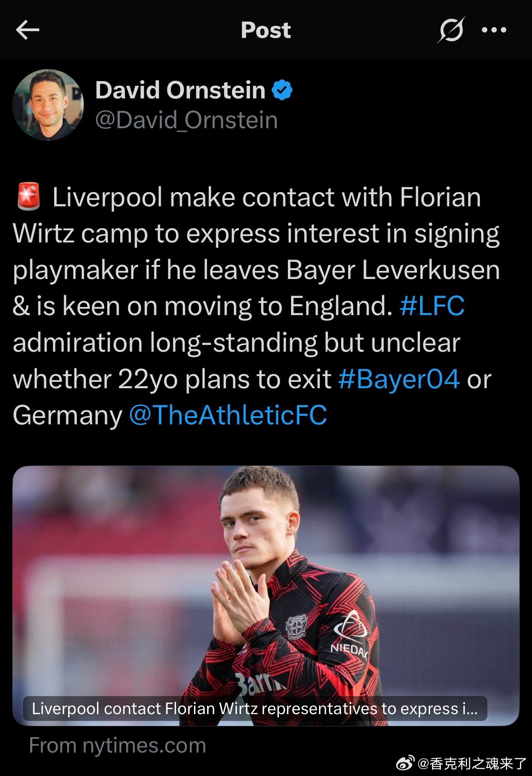Screen dimensions: 532x776
Task: Tap the Post header title
Action: pyautogui.click(x=266, y=30)
